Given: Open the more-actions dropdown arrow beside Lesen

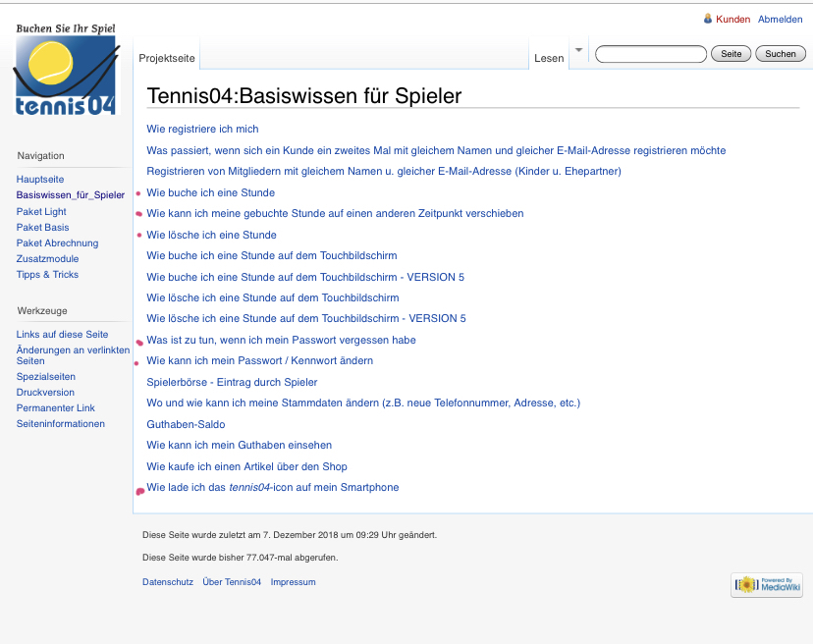Looking at the screenshot, I should (x=578, y=50).
